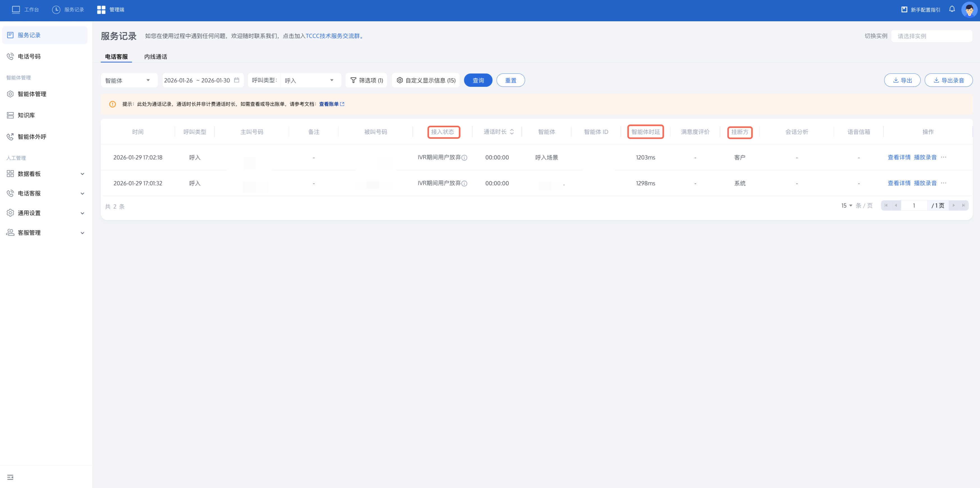Collapse sidebar using bottom-left menu icon
This screenshot has height=488, width=980.
(x=10, y=477)
